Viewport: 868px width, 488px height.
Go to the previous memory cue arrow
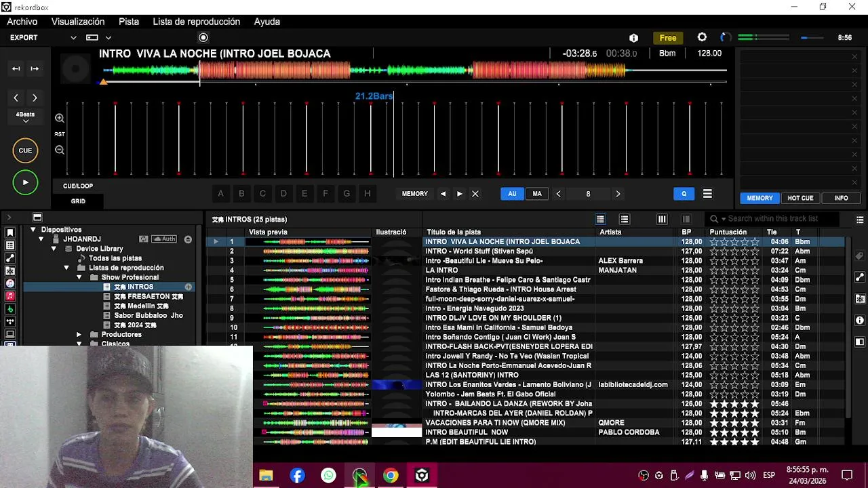point(443,194)
